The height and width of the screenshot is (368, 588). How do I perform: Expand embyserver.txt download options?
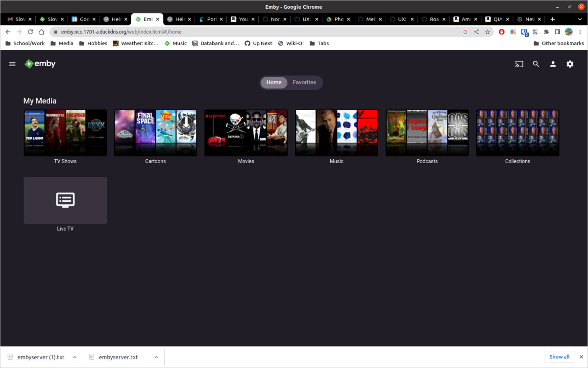tap(156, 357)
